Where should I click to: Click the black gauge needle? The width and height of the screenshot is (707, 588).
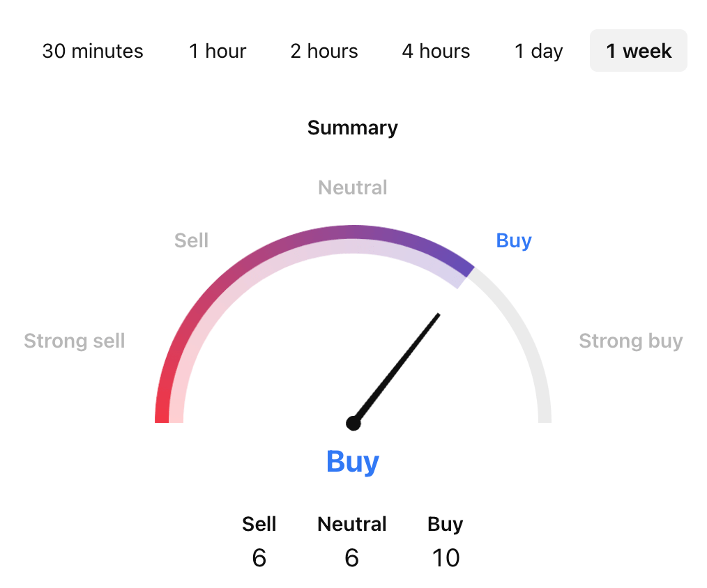click(x=397, y=366)
